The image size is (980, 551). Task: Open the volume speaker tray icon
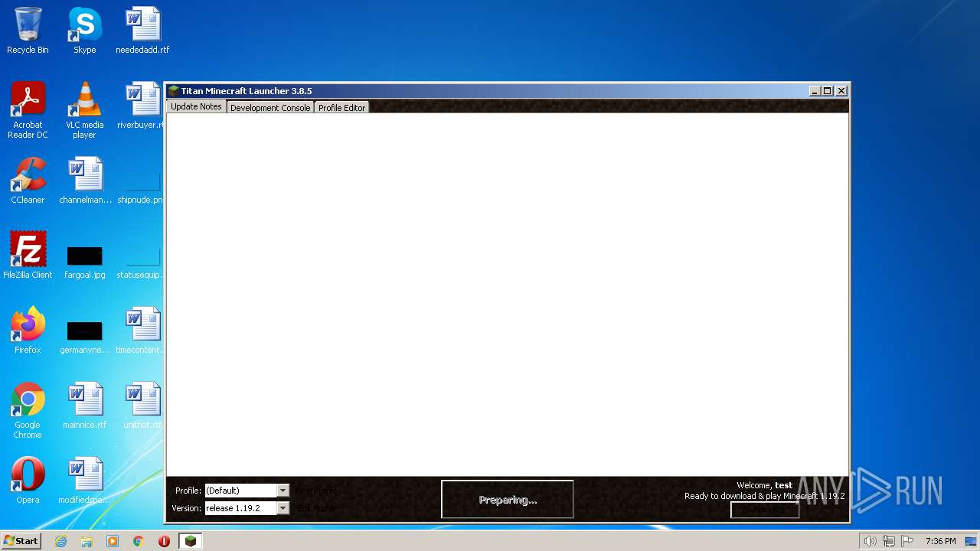click(870, 541)
